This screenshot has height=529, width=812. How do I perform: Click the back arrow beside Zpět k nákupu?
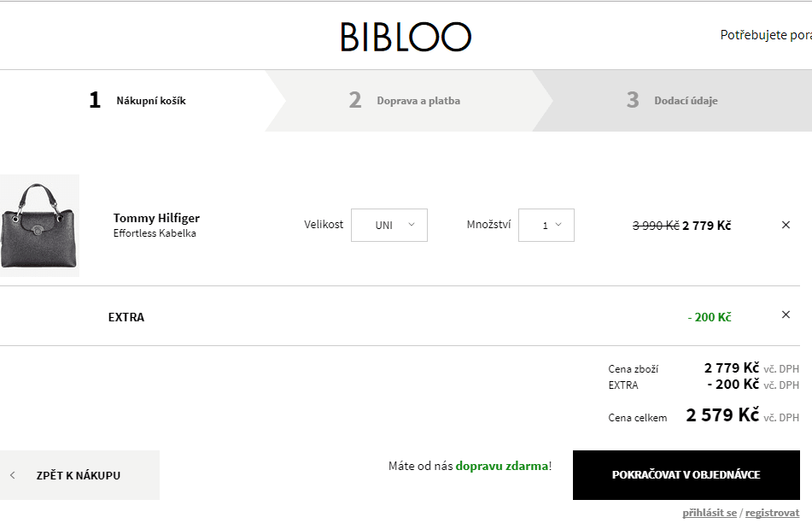13,475
